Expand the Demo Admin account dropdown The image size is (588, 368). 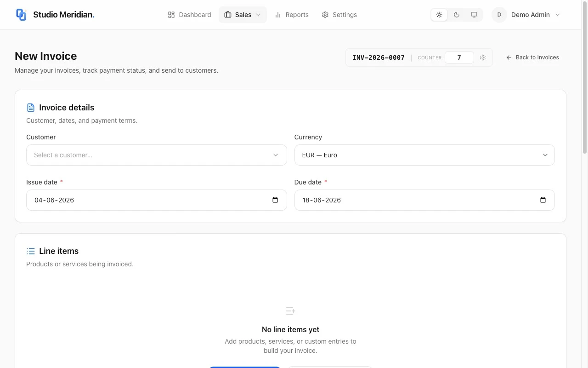[x=526, y=15]
